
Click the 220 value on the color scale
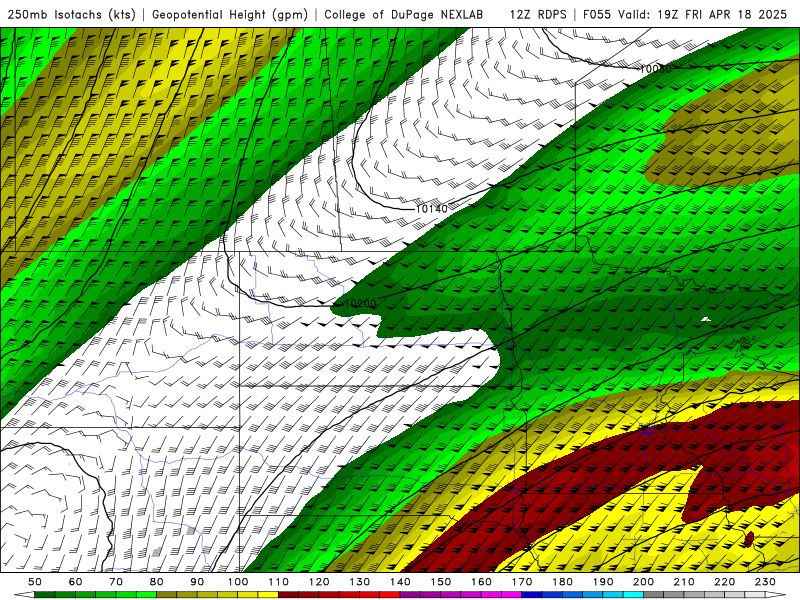725,582
